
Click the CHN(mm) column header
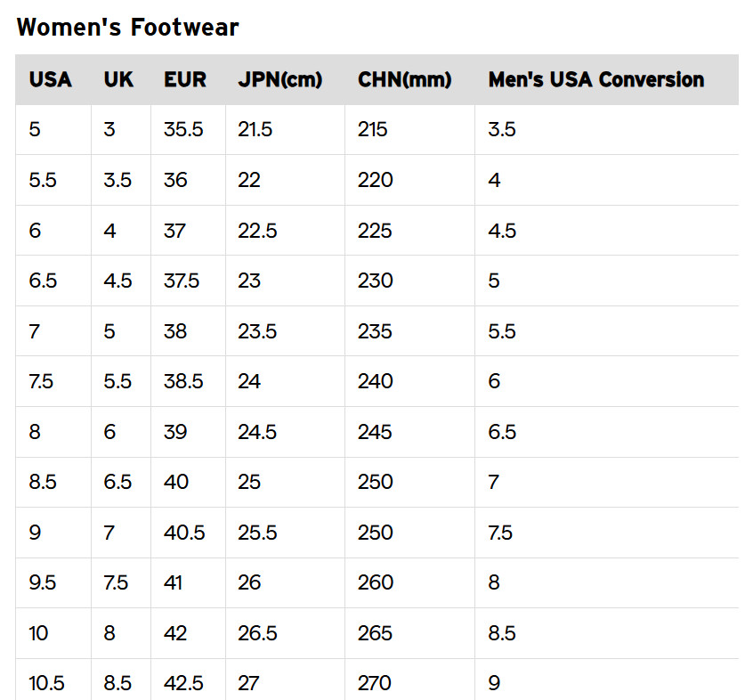point(405,79)
